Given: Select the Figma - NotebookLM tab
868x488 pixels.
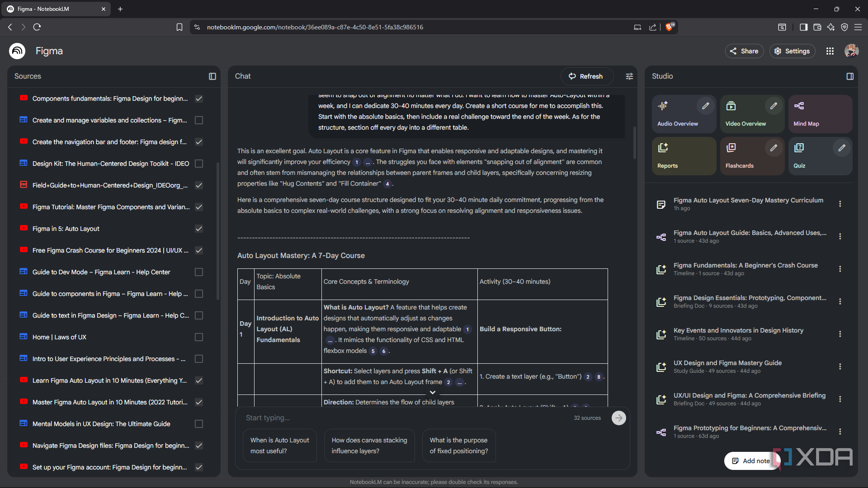Looking at the screenshot, I should click(x=57, y=9).
